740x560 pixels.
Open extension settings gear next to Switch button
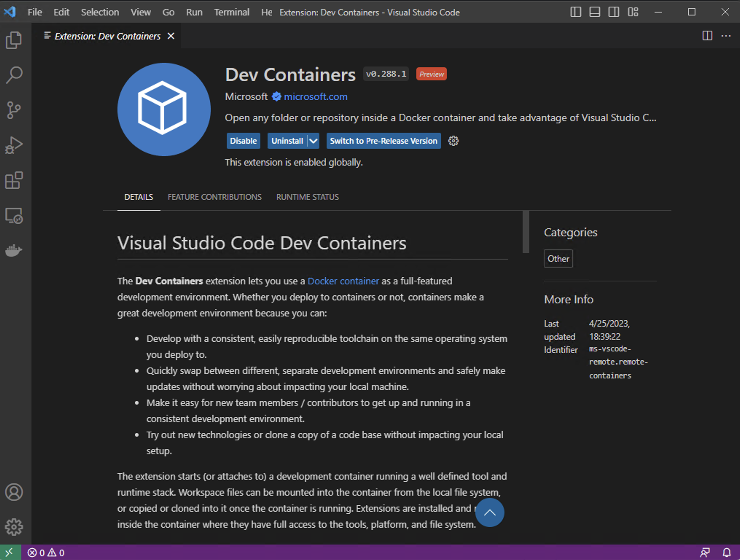tap(453, 141)
